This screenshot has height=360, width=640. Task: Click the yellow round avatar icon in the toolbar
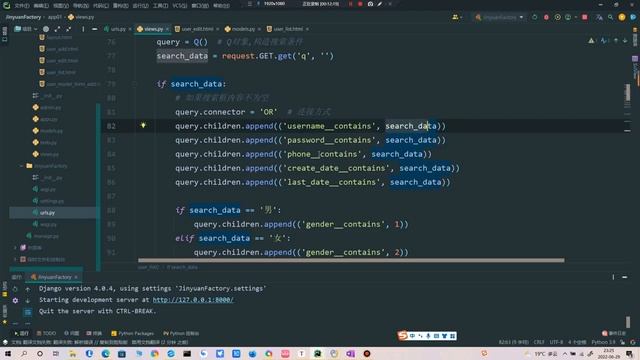click(622, 17)
